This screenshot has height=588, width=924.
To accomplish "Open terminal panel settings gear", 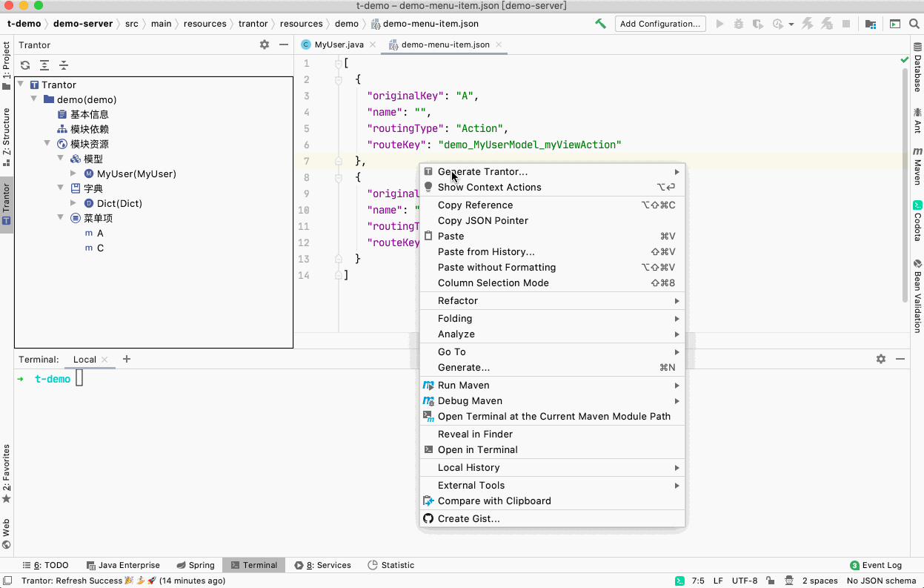I will pos(880,359).
